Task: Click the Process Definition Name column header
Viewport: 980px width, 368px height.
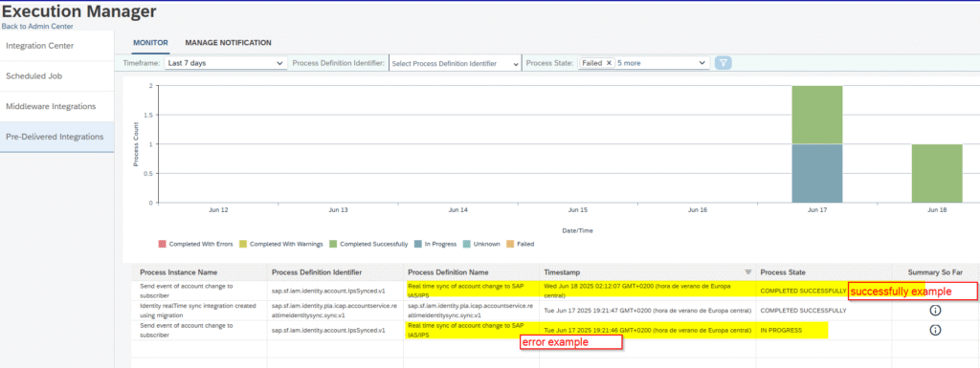Action: [x=471, y=272]
